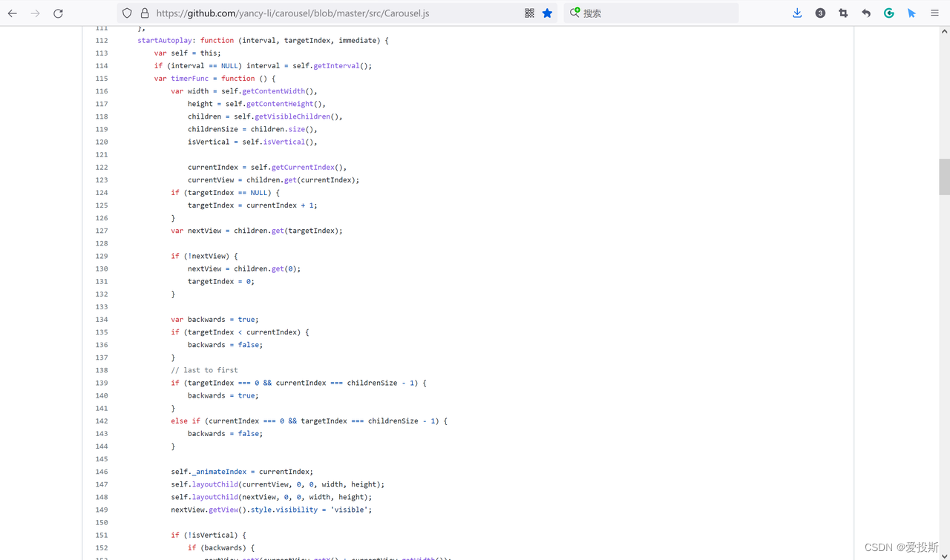950x560 pixels.
Task: Open the Grammarly extension
Action: coord(889,13)
